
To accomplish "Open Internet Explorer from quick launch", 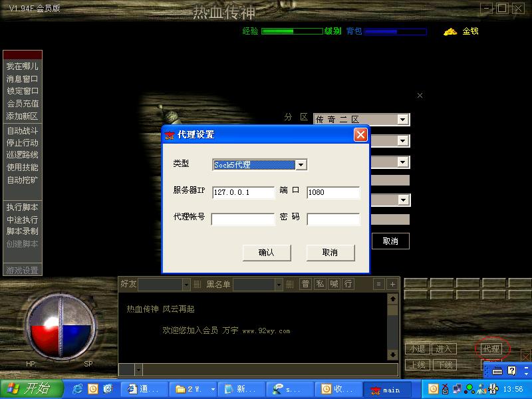I will pos(77,389).
